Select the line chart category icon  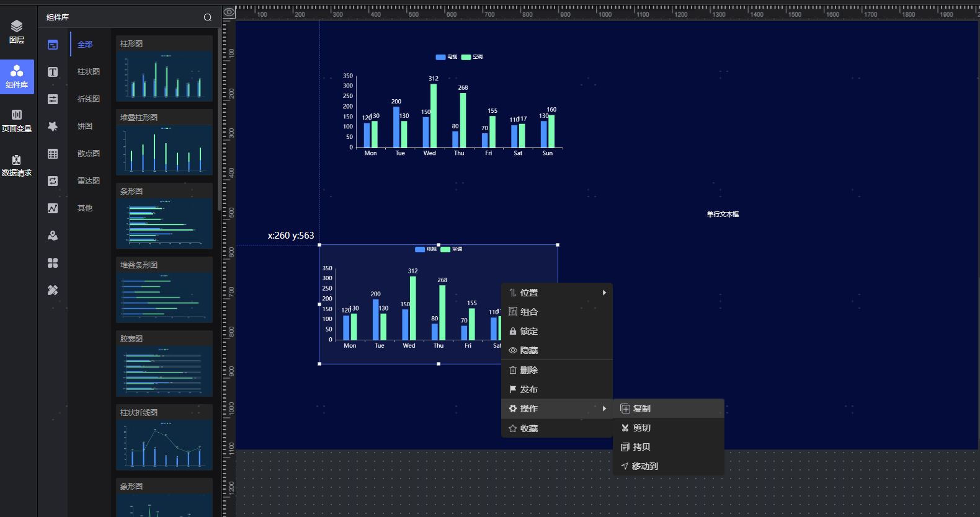(x=53, y=208)
